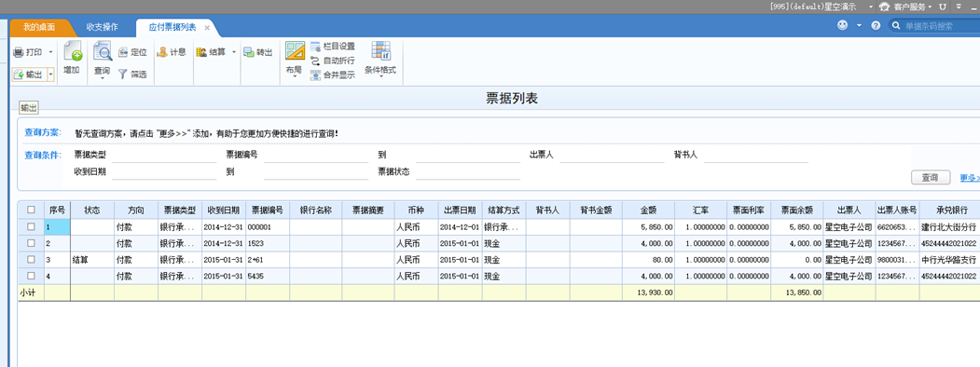Open the 栏目设置 column settings
This screenshot has width=980, height=367.
(x=315, y=47)
